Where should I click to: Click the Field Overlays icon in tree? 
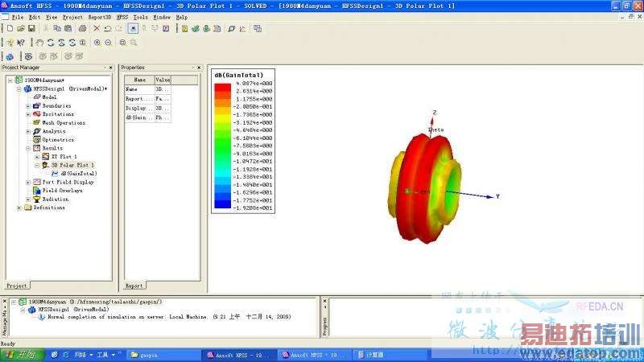(36, 191)
